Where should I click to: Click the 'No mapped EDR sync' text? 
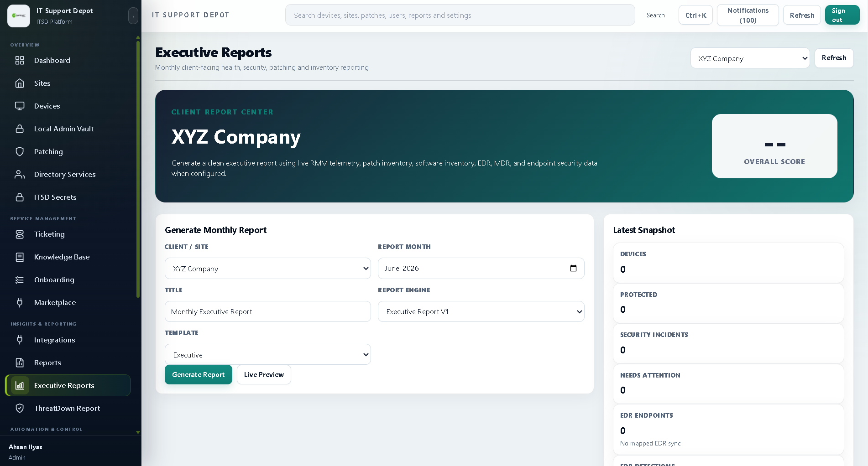[x=650, y=443]
